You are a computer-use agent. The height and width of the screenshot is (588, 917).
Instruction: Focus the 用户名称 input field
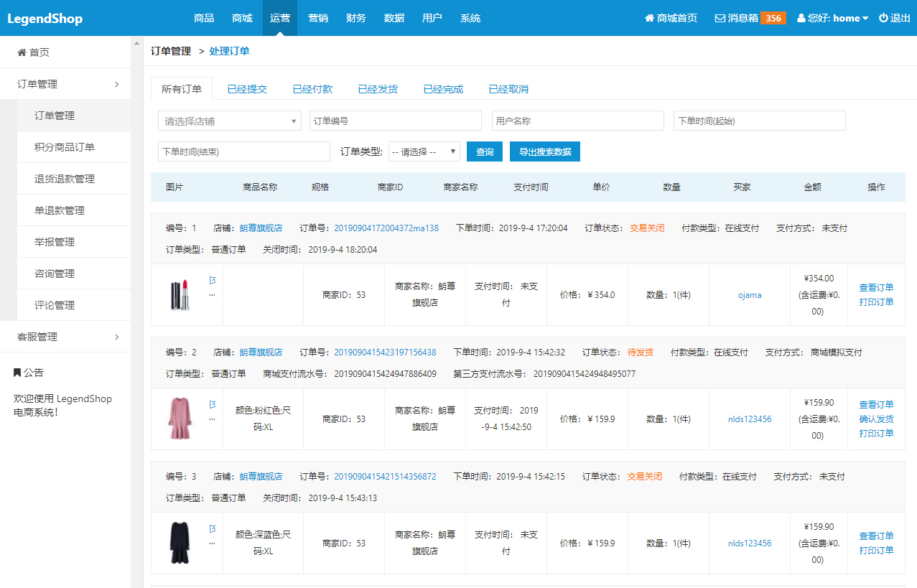(x=578, y=121)
